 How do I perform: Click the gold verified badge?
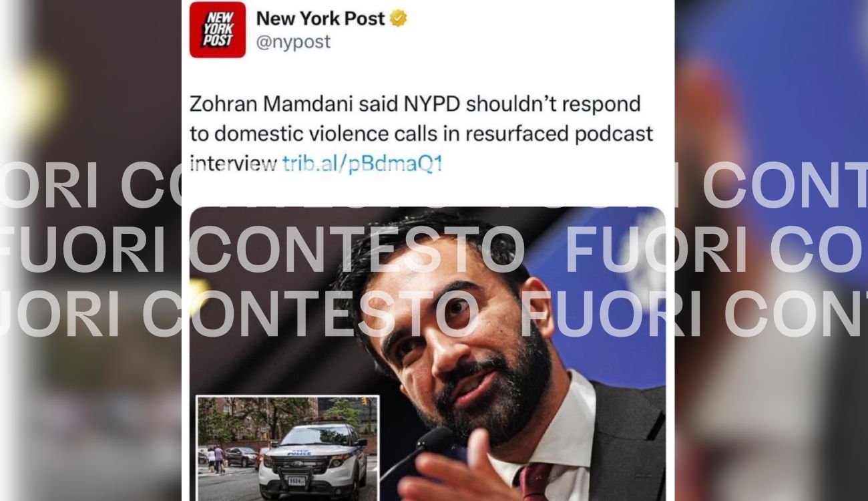click(399, 19)
